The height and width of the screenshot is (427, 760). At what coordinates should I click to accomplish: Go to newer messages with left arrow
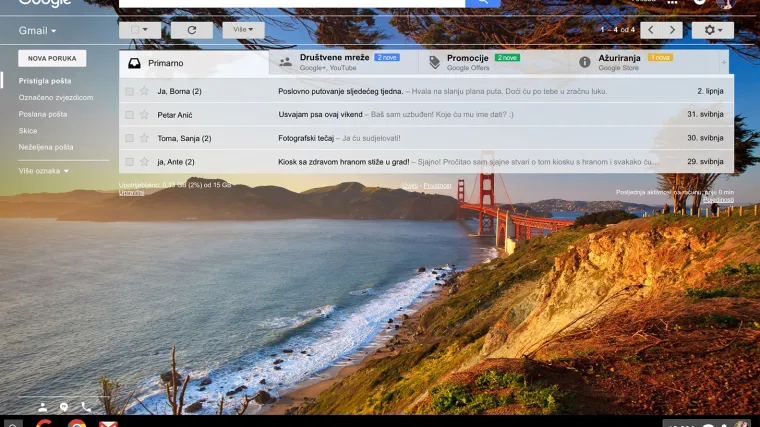pyautogui.click(x=651, y=30)
